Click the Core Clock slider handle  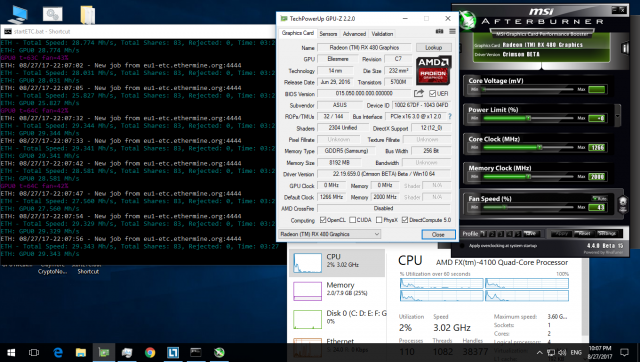click(539, 147)
